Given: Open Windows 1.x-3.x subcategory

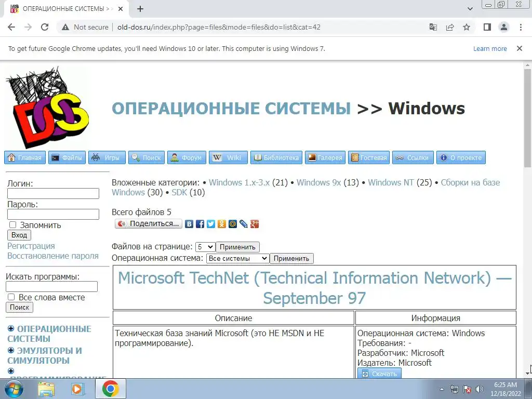Looking at the screenshot, I should tap(239, 182).
